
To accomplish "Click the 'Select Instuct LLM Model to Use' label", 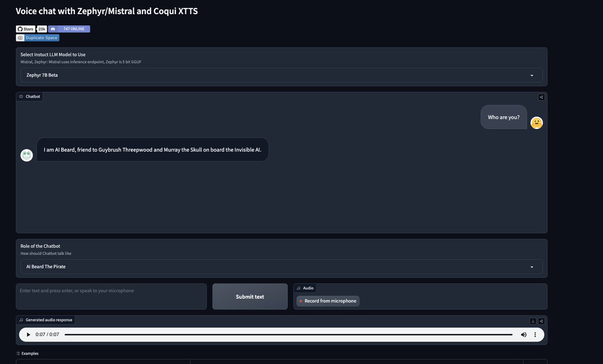I will click(x=53, y=54).
